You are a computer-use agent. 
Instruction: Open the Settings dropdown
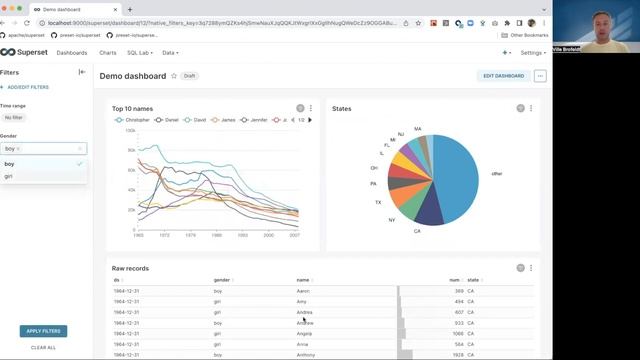click(533, 53)
